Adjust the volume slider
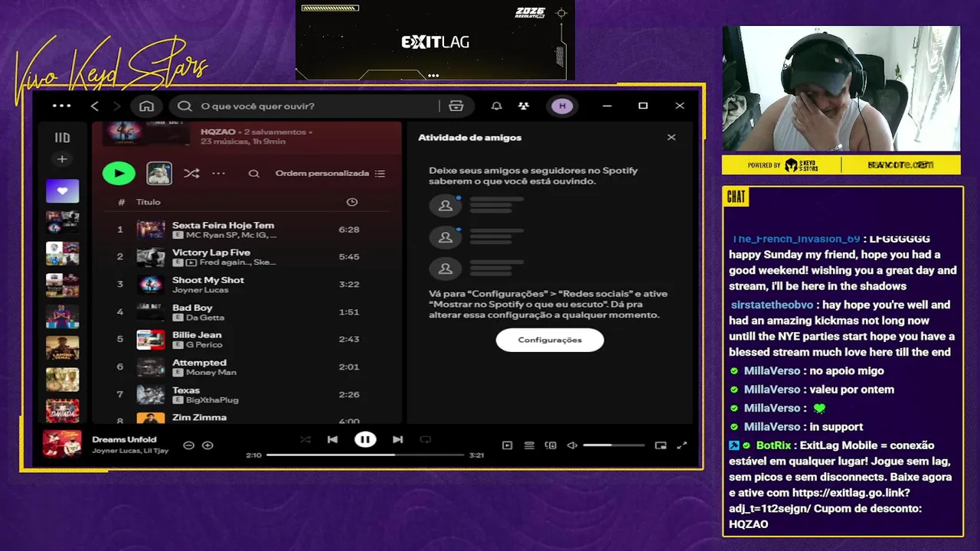 tap(614, 445)
